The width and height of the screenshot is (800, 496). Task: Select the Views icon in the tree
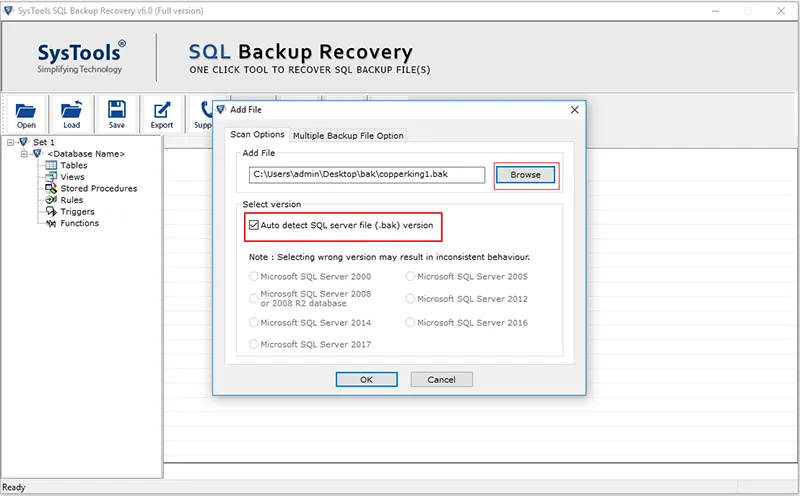(51, 177)
